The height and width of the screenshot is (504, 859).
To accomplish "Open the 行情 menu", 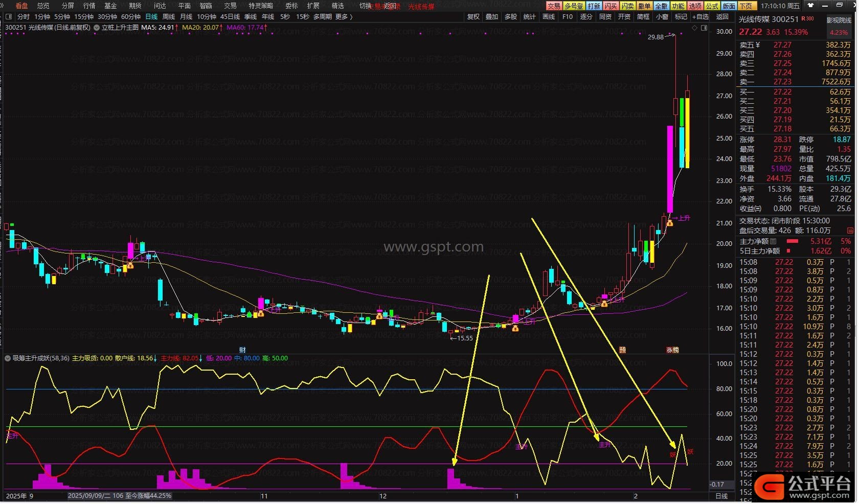I will point(89,6).
